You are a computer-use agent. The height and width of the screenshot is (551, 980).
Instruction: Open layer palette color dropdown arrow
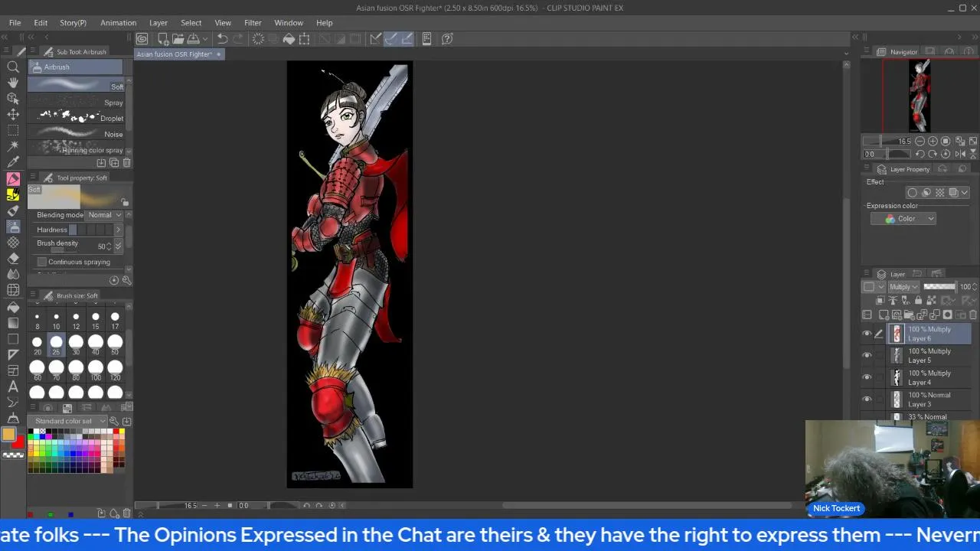coord(880,287)
